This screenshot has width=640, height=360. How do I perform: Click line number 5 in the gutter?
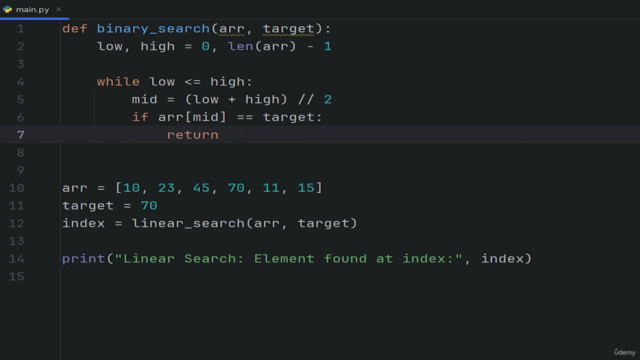click(x=20, y=100)
